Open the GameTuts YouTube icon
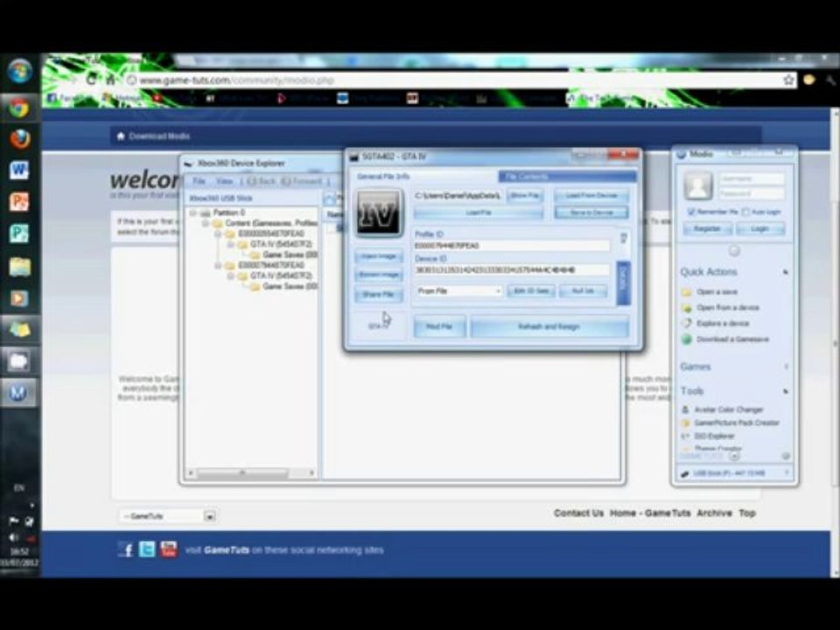 point(168,549)
